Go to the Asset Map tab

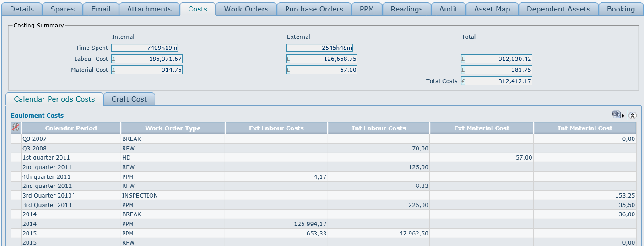pyautogui.click(x=492, y=9)
